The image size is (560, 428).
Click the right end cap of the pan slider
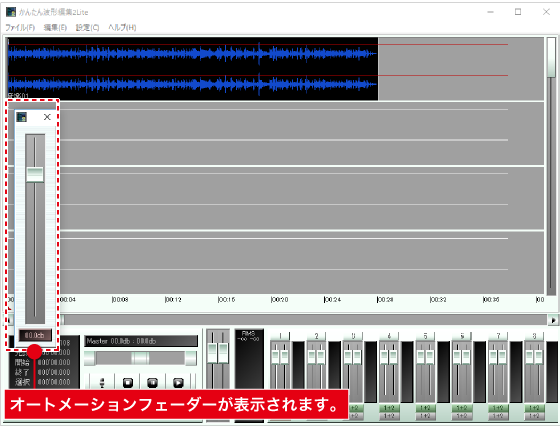pos(191,358)
